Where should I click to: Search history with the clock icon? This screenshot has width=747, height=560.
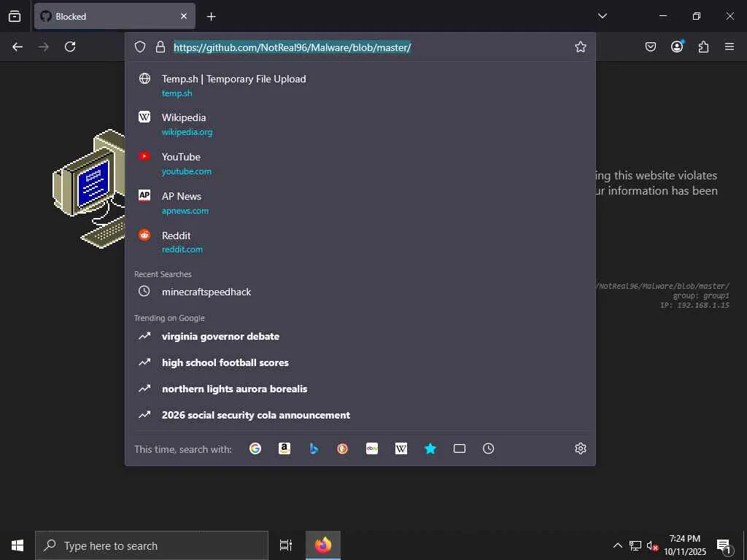(x=488, y=448)
